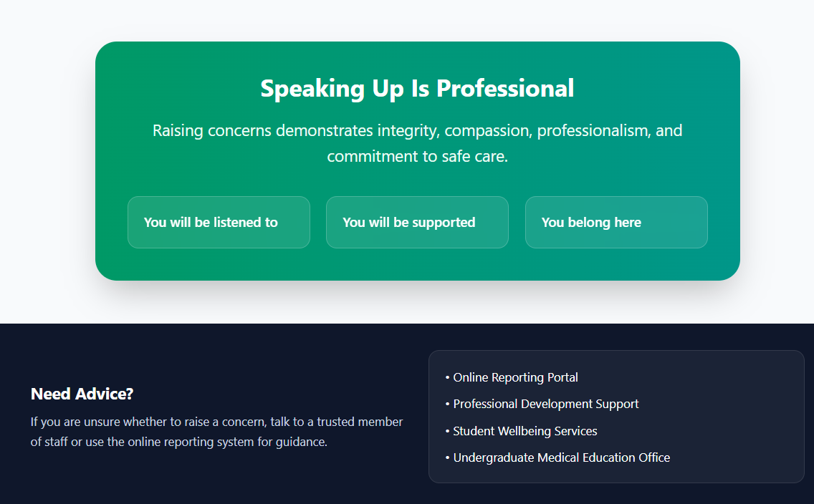This screenshot has height=504, width=814.
Task: Open Professional Development Support
Action: (x=545, y=404)
